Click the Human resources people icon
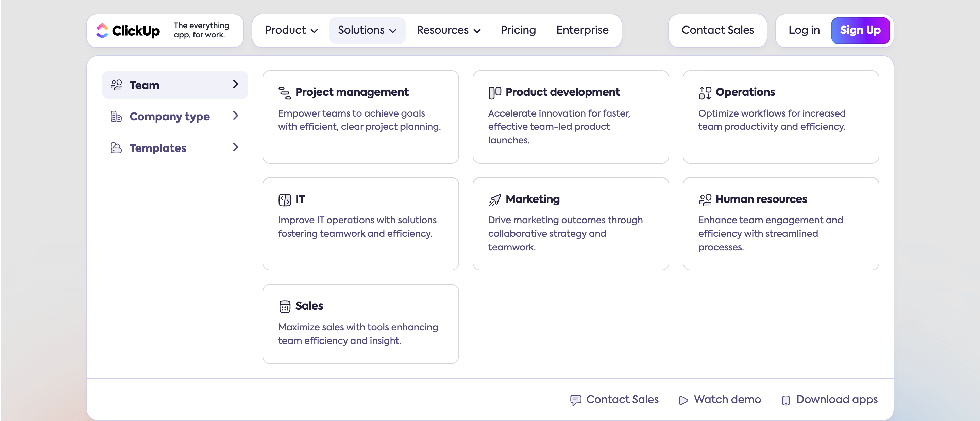Screen dimensions: 980x421 click(x=705, y=200)
